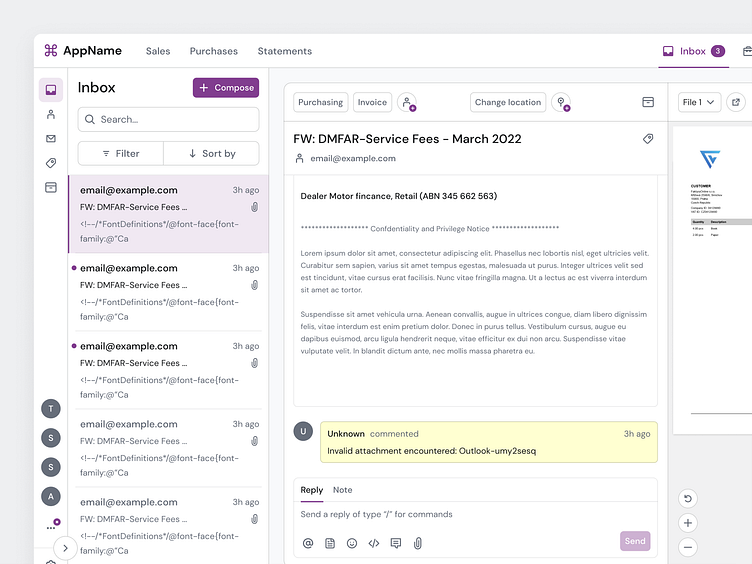This screenshot has height=564, width=752.
Task: Open the Sort by dropdown
Action: (211, 153)
